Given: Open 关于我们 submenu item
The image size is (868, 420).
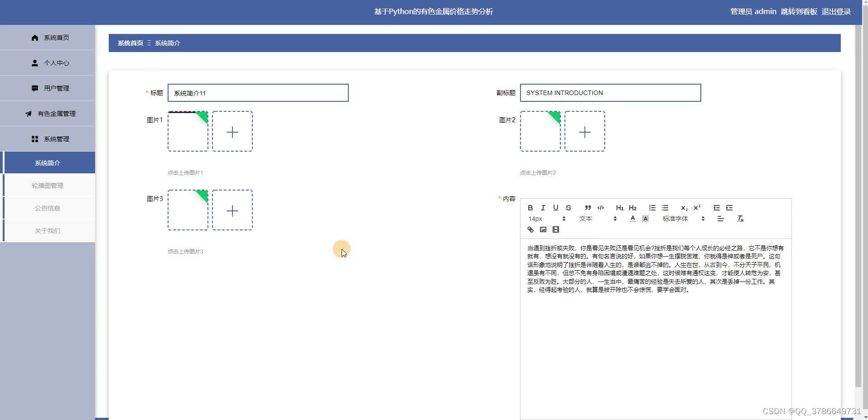Looking at the screenshot, I should point(48,231).
